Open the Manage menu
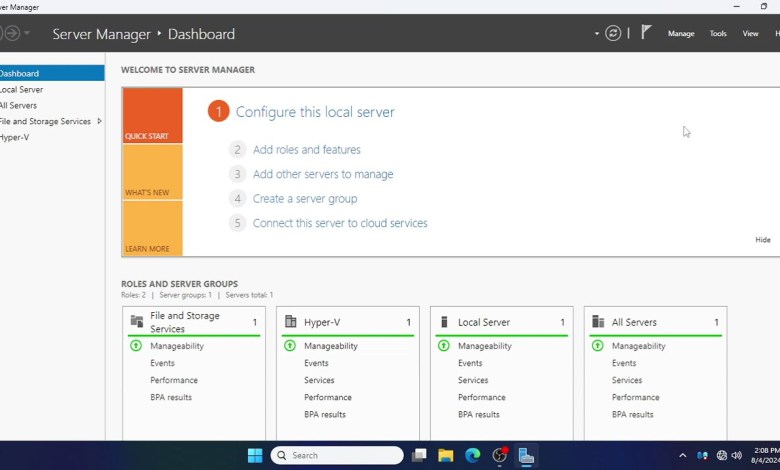The width and height of the screenshot is (780, 470). pyautogui.click(x=681, y=33)
